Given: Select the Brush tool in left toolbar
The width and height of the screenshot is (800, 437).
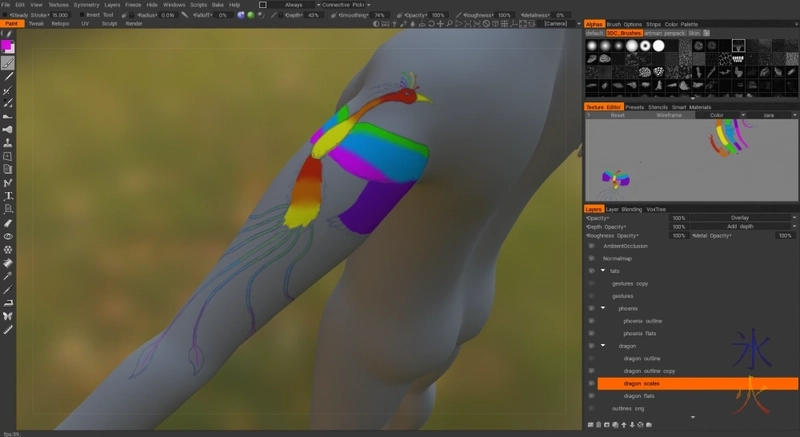Looking at the screenshot, I should coord(8,62).
